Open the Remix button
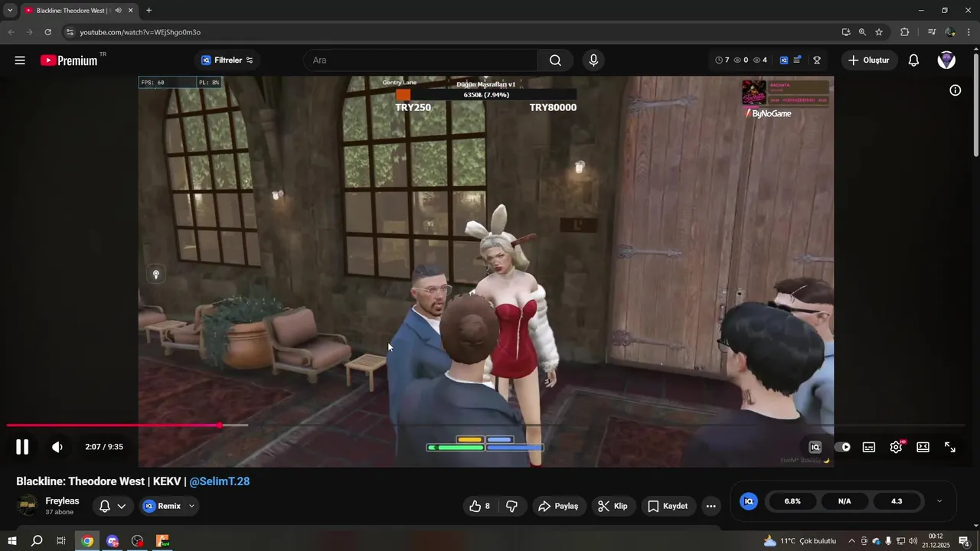This screenshot has height=551, width=980. pos(162,506)
